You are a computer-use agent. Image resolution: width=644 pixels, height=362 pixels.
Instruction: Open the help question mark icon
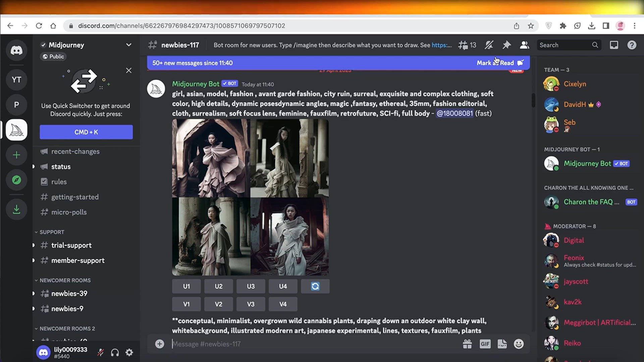pos(632,45)
